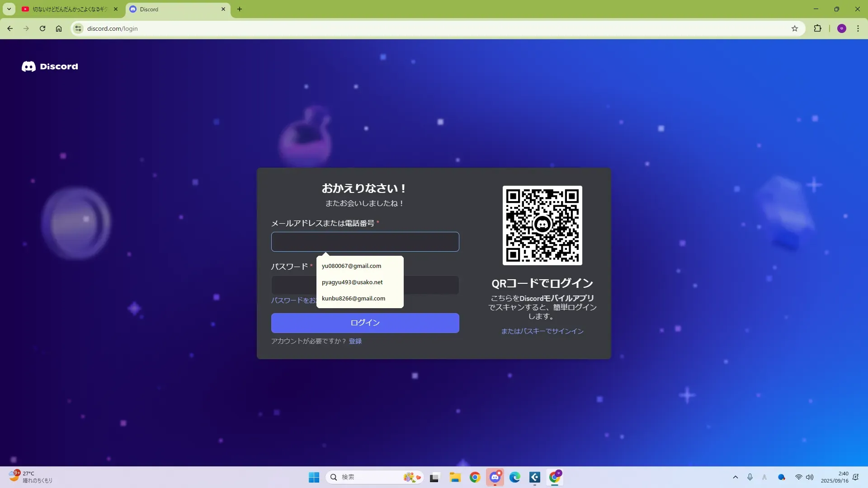Screen dimensions: 868x488
Task: Open Discord app from the taskbar
Action: coord(495,477)
